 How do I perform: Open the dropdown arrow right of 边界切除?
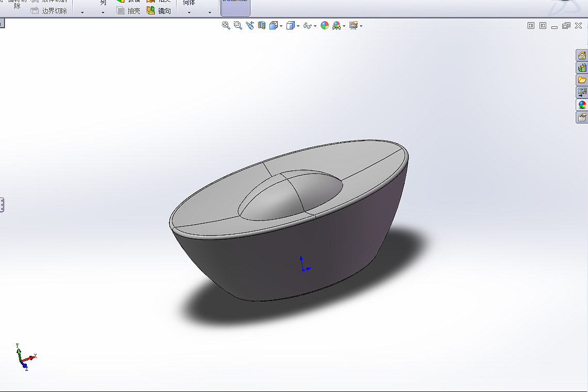82,13
